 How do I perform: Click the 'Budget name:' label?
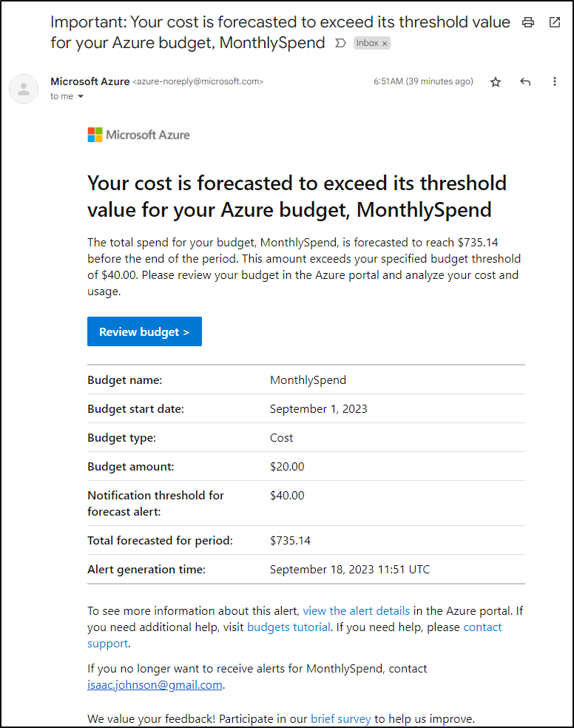(125, 380)
